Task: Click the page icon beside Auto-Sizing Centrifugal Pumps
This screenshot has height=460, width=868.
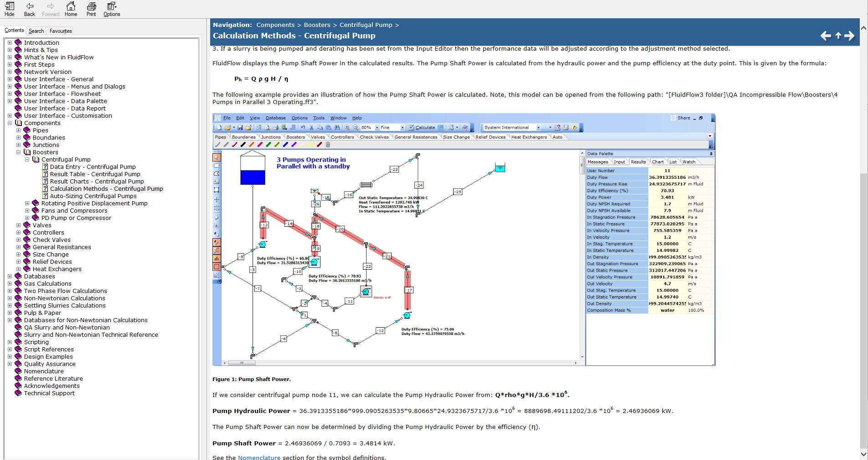Action: click(45, 196)
